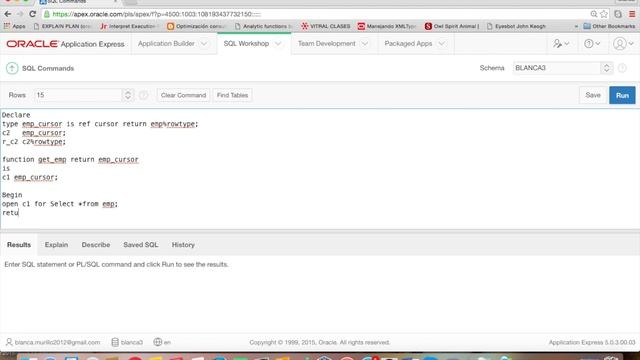Click the help icon beside Schema selector
This screenshot has height=360, width=640.
(622, 68)
